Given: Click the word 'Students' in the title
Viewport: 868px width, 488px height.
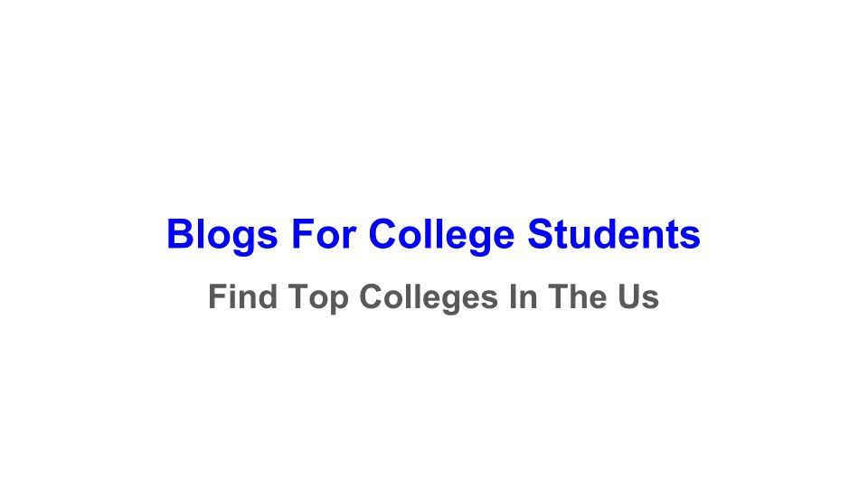Looking at the screenshot, I should point(614,235).
